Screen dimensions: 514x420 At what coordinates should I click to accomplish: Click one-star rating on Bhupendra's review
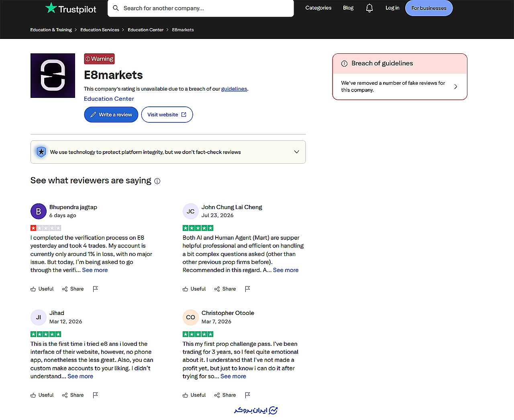[46, 228]
